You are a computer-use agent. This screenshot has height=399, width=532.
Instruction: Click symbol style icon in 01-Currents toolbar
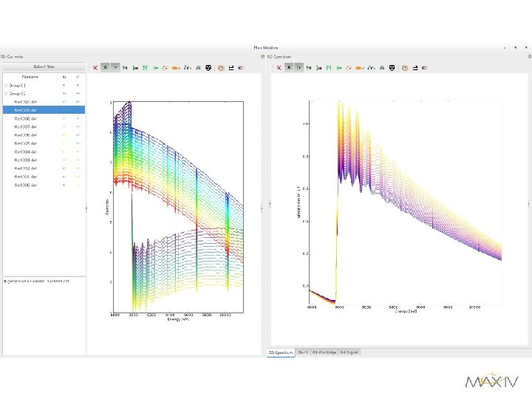click(165, 68)
